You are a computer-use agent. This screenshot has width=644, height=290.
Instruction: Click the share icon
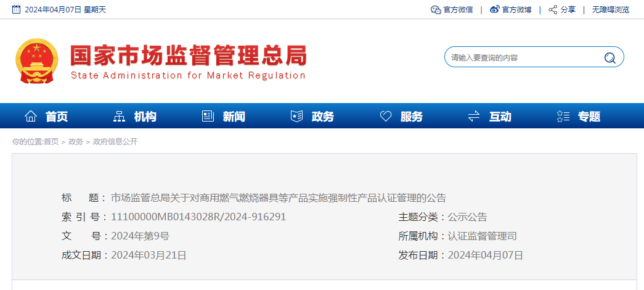[553, 10]
